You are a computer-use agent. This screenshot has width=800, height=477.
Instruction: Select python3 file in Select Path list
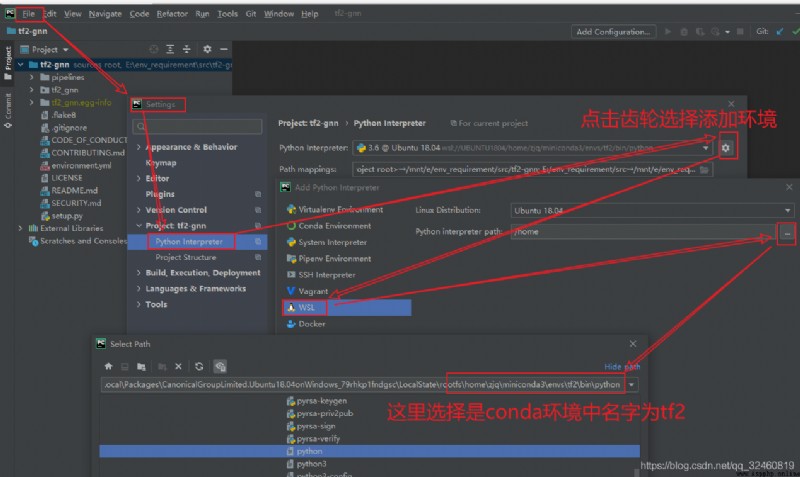pyautogui.click(x=307, y=464)
